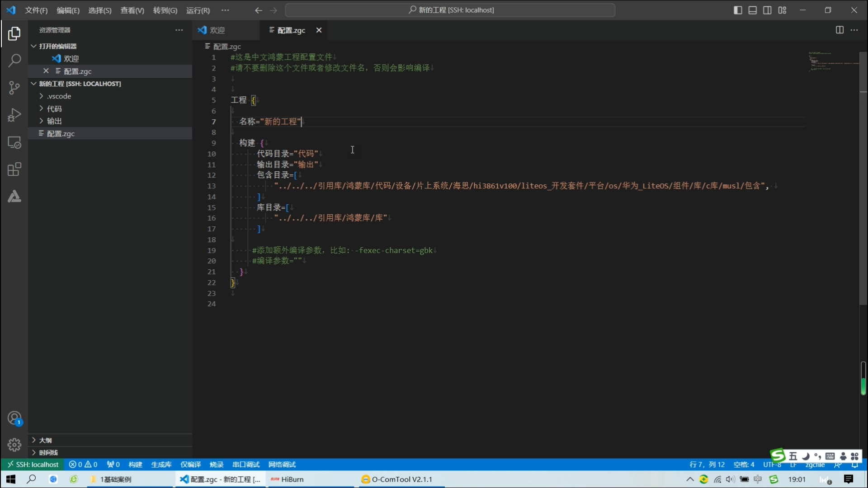Viewport: 868px width, 488px height.
Task: Open Run and Debug view
Action: [14, 115]
